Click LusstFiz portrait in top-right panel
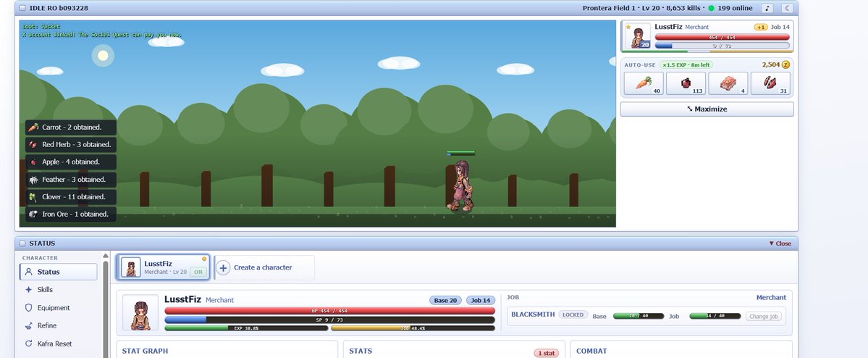Viewport: 868px width, 358px height. [637, 36]
